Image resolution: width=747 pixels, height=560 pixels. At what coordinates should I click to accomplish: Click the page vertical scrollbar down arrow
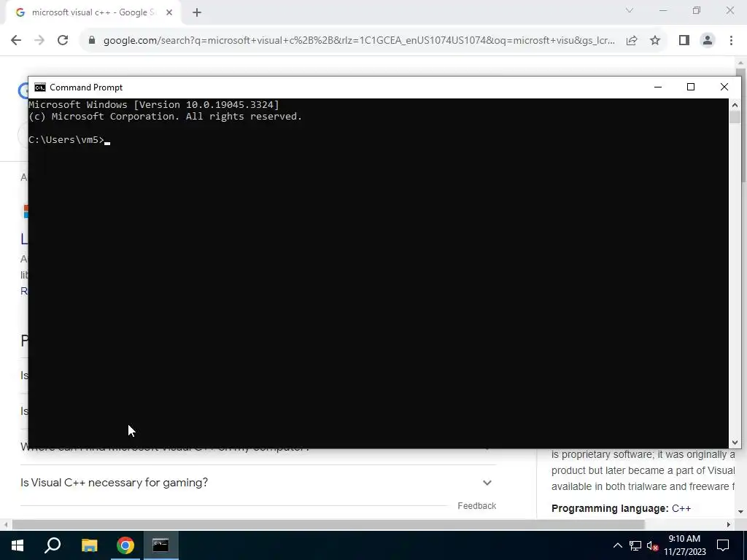click(741, 512)
